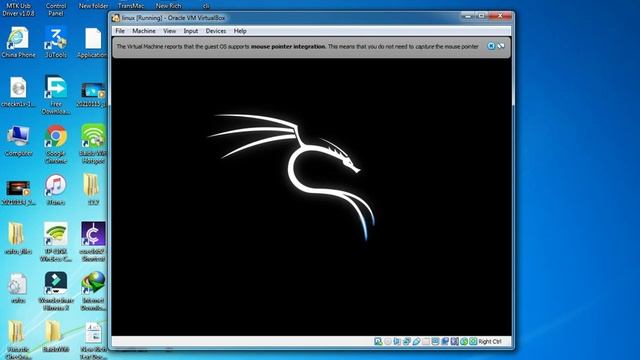
Task: Open the View menu
Action: pyautogui.click(x=169, y=31)
